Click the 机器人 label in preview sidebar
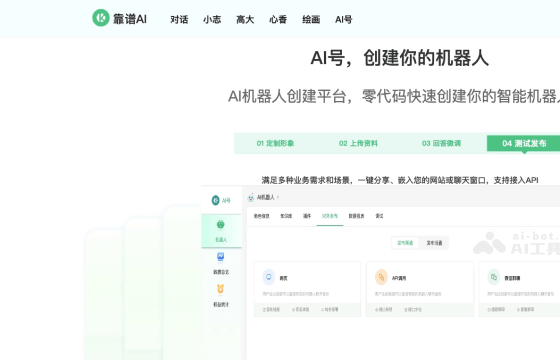Viewport: 560px width, 360px height. point(221,240)
